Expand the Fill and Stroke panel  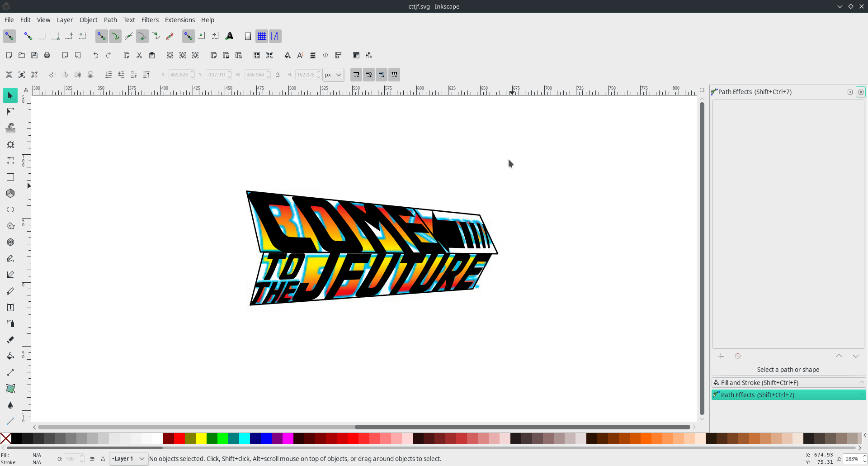pos(788,383)
